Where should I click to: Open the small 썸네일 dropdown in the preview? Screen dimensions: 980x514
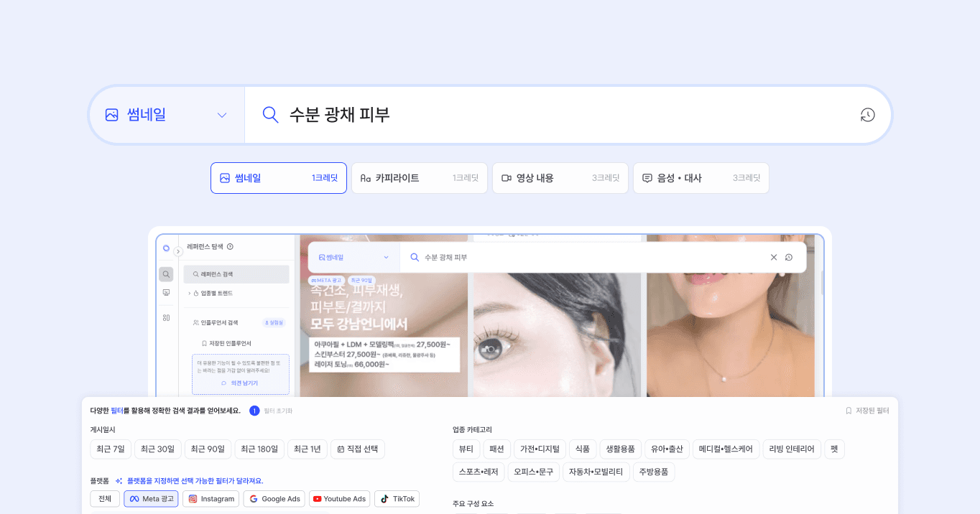click(353, 257)
